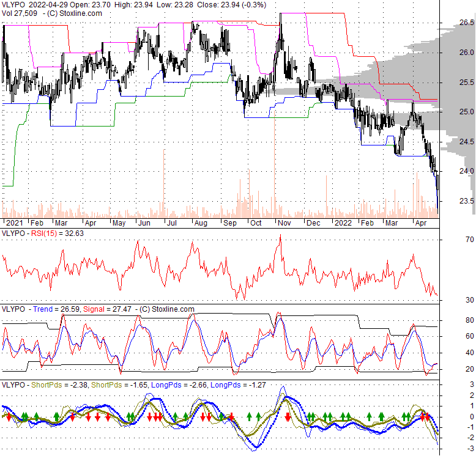Select the Feb label right after 2022
The height and width of the screenshot is (456, 476).
coord(367,223)
